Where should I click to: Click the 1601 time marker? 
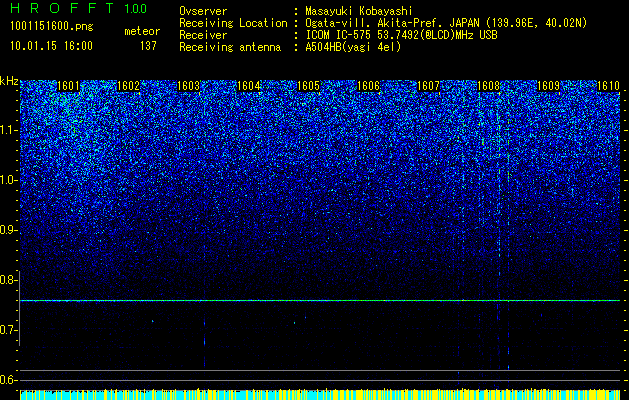point(68,86)
